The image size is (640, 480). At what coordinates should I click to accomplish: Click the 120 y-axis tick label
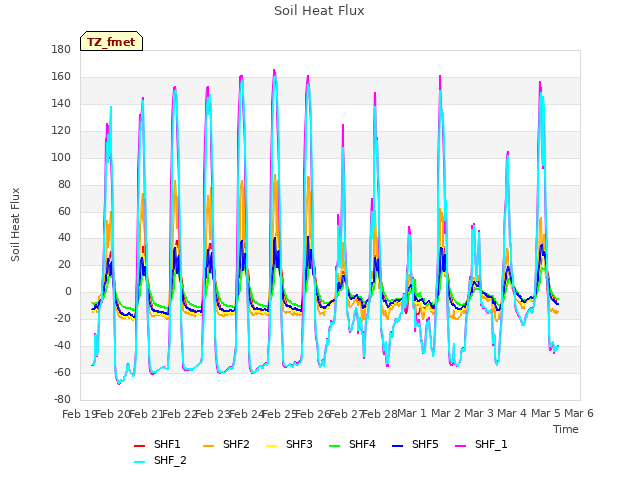tap(61, 131)
